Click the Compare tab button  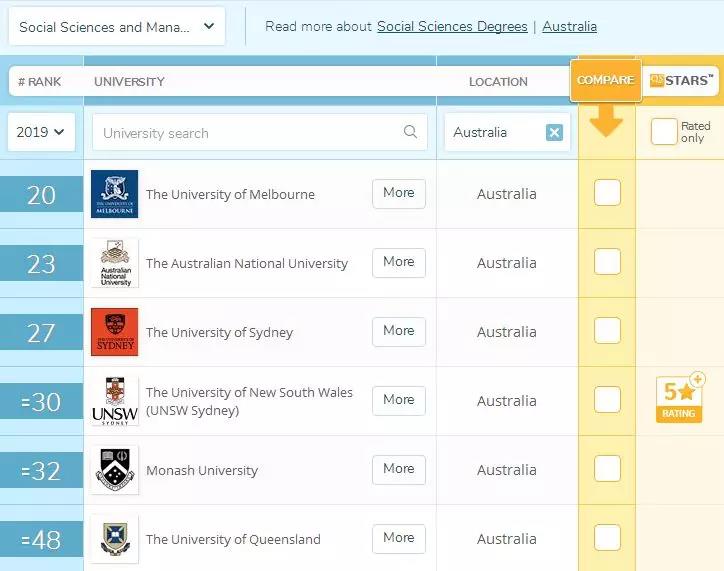click(606, 80)
